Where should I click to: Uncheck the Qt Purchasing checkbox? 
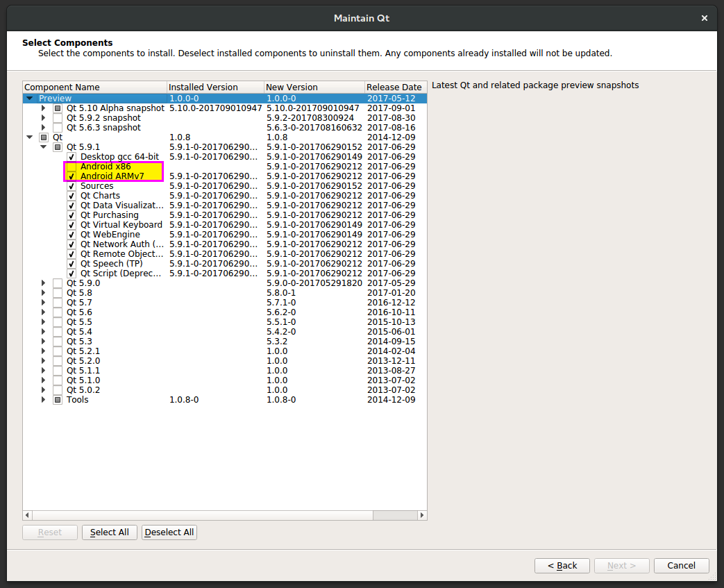pyautogui.click(x=71, y=215)
